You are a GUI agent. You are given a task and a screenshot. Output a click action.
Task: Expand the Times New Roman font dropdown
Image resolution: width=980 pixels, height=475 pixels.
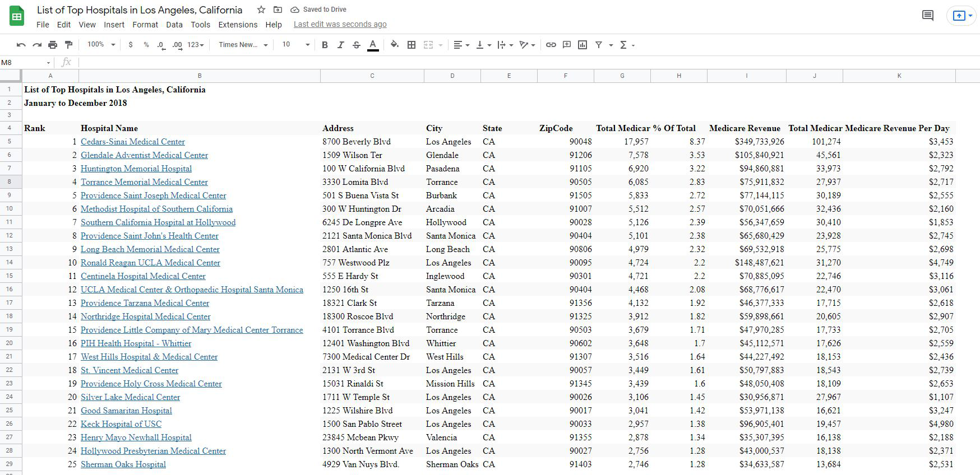pyautogui.click(x=243, y=45)
